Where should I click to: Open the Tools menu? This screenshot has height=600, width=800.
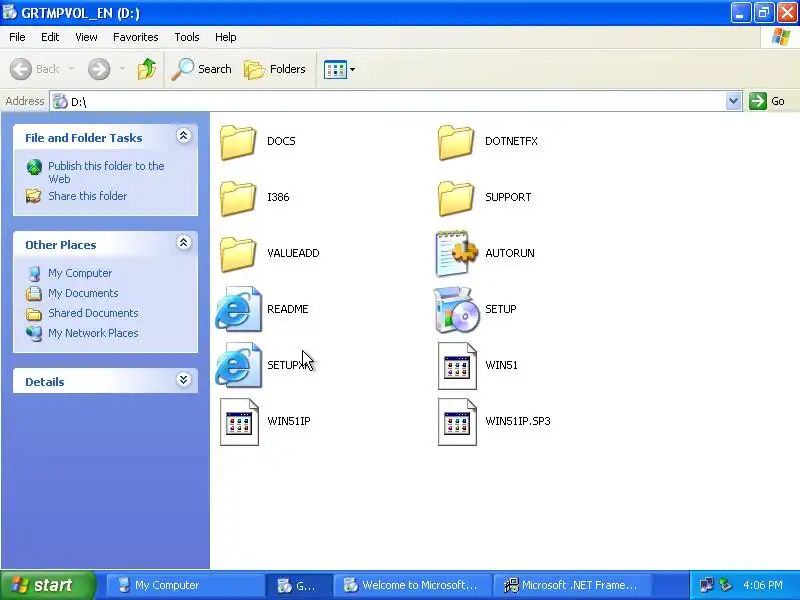pos(187,37)
